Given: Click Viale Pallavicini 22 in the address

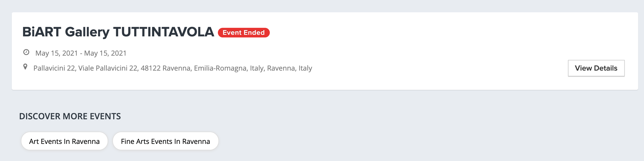Looking at the screenshot, I should [x=108, y=68].
